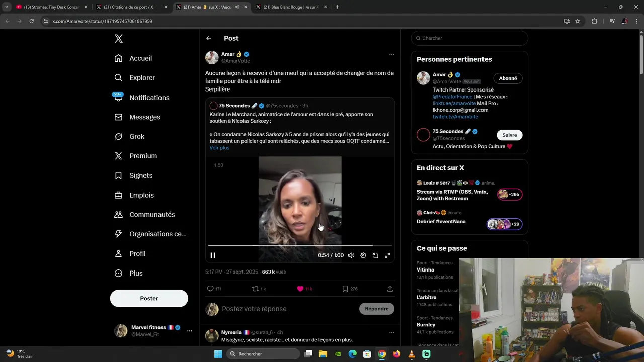Toggle the like heart on the post
This screenshot has width=644, height=362.
[300, 289]
